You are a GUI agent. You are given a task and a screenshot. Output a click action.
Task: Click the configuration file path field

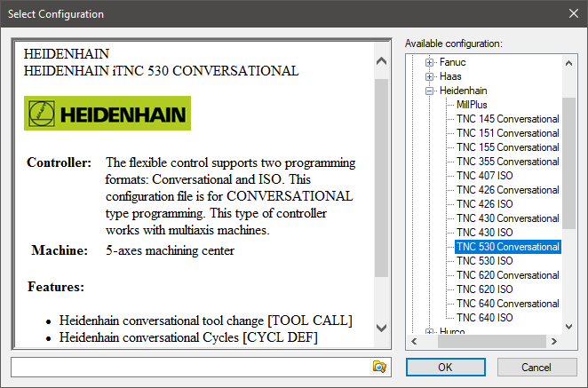pos(191,367)
